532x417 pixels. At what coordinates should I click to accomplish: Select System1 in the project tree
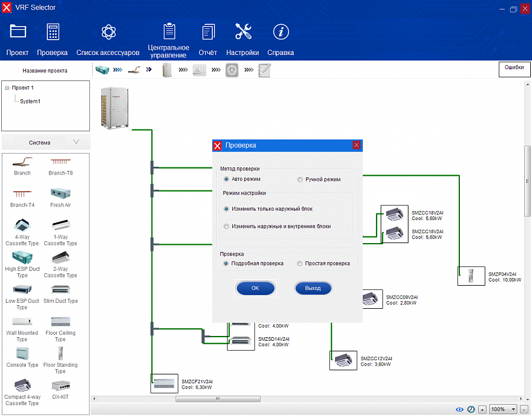pyautogui.click(x=30, y=101)
